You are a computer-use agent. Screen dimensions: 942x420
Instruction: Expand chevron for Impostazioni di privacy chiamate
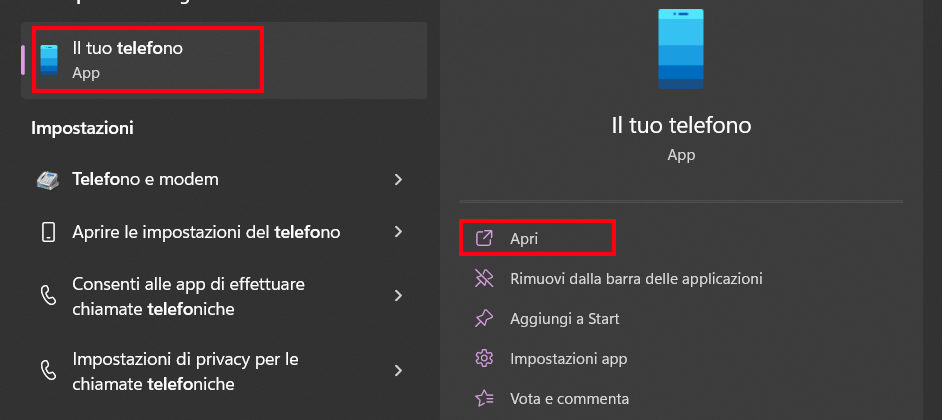coord(398,370)
